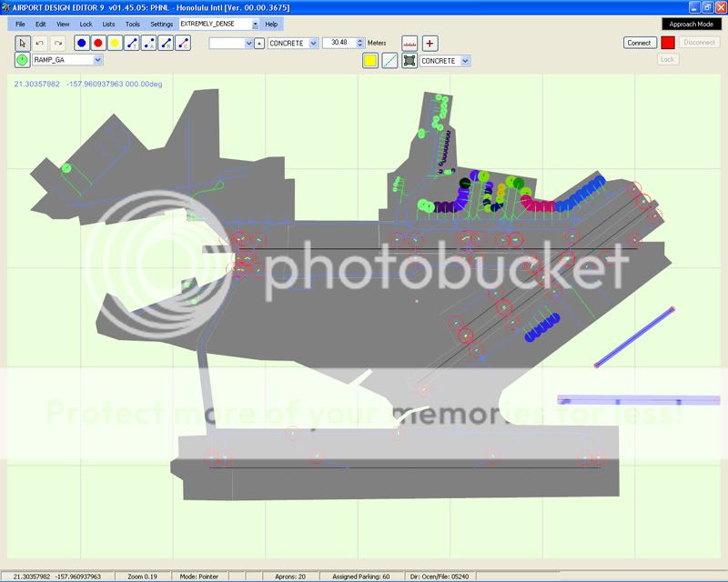Open the Settings menu
The width and height of the screenshot is (728, 582).
click(x=161, y=25)
